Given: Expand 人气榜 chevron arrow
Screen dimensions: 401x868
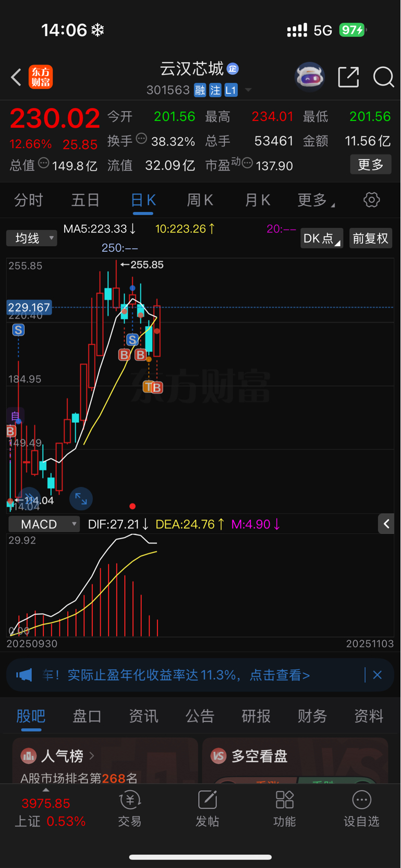Looking at the screenshot, I should 92,755.
